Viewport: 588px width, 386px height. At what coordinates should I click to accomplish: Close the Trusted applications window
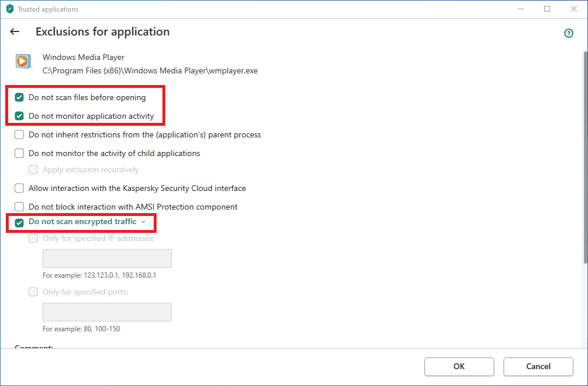click(574, 9)
